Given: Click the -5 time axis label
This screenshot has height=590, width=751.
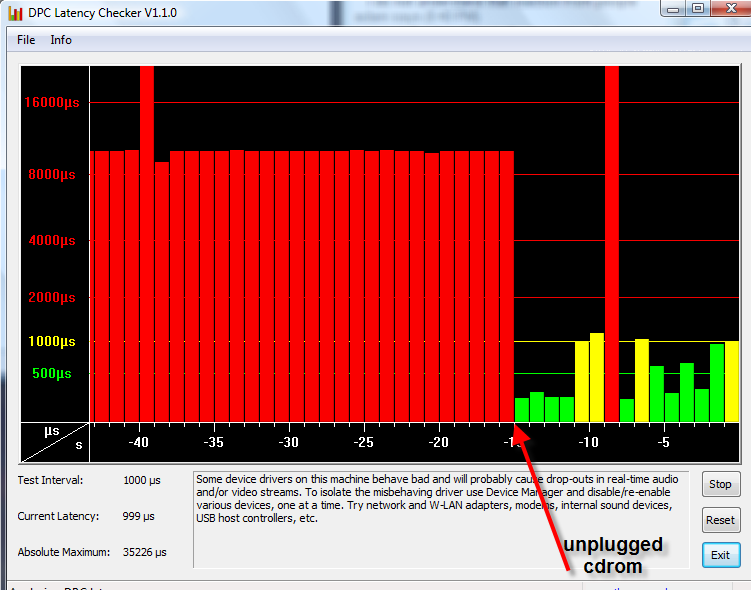Looking at the screenshot, I should 663,442.
